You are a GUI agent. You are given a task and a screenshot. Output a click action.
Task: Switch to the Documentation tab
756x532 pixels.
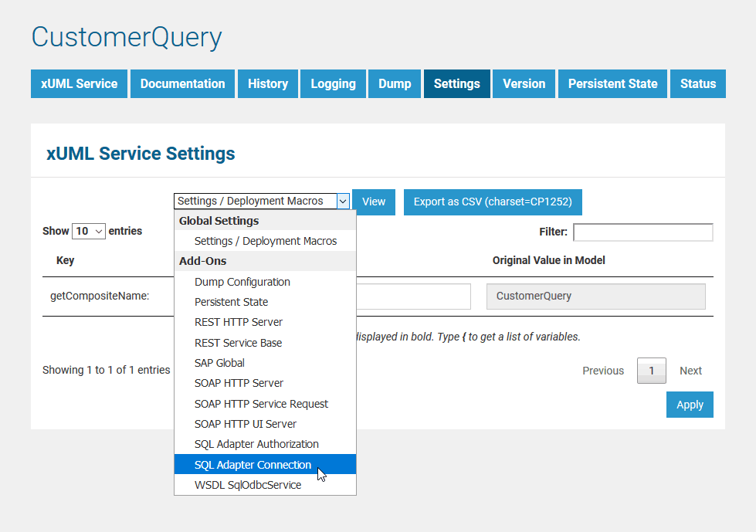182,84
